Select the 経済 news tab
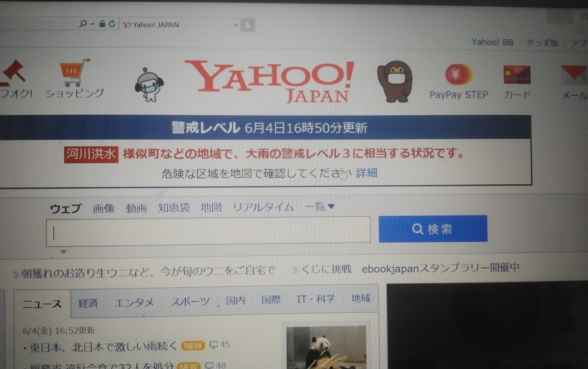This screenshot has width=588, height=369. click(x=88, y=303)
